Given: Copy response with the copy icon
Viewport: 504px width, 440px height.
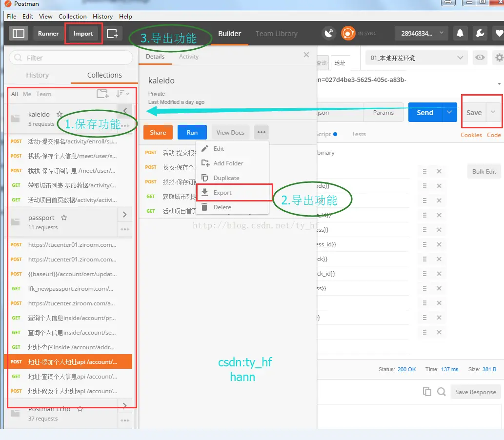Looking at the screenshot, I should [x=427, y=392].
